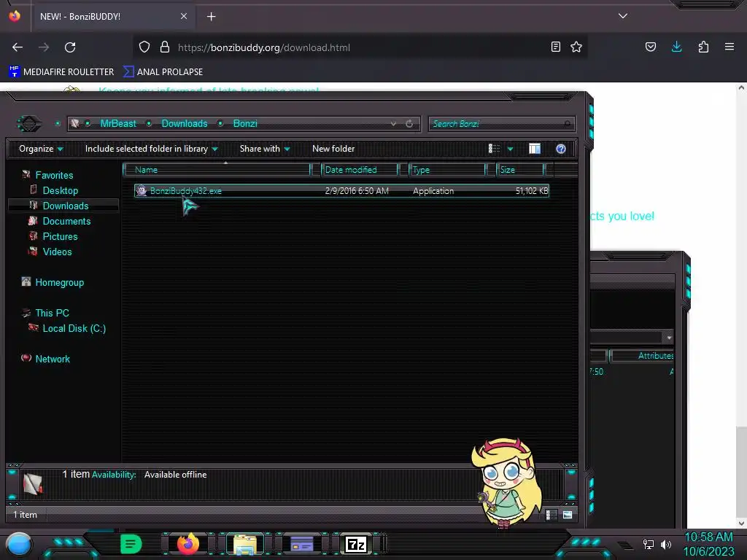Viewport: 747px width, 560px height.
Task: Open the Share with dropdown
Action: click(265, 149)
